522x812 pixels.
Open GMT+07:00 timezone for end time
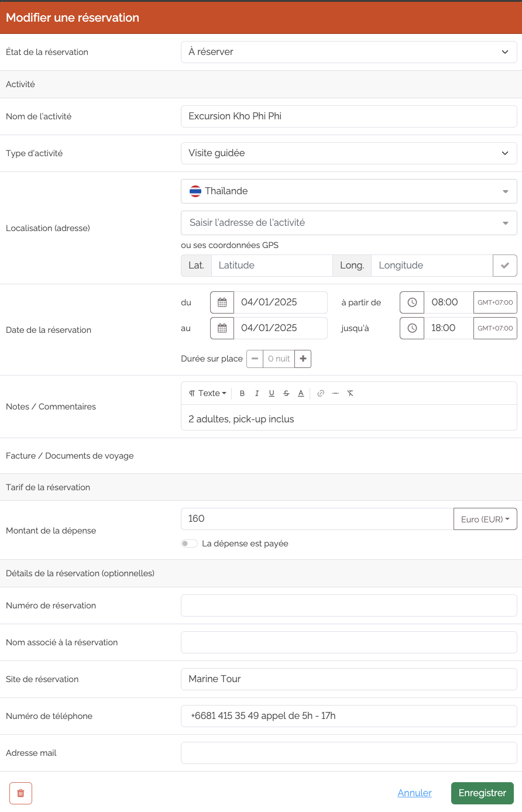point(495,328)
